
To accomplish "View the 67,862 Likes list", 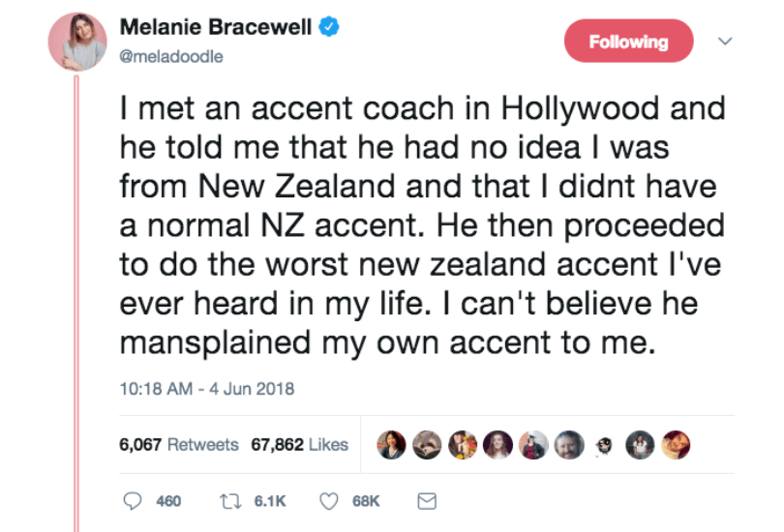I will [x=299, y=445].
